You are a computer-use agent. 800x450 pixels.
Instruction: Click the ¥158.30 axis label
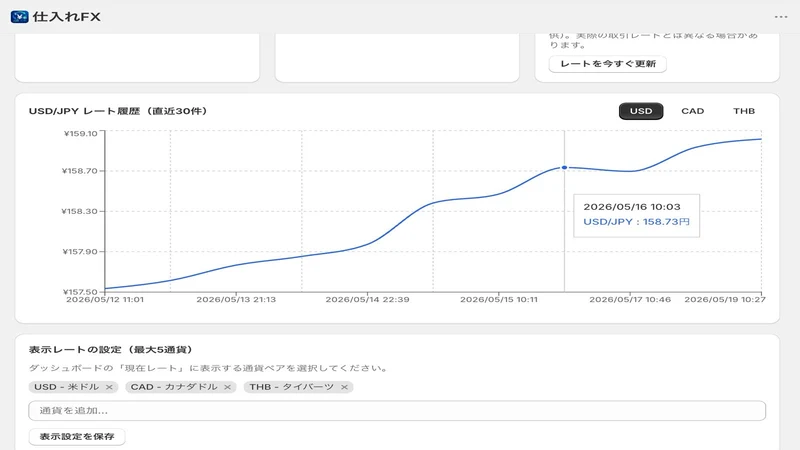[79, 211]
